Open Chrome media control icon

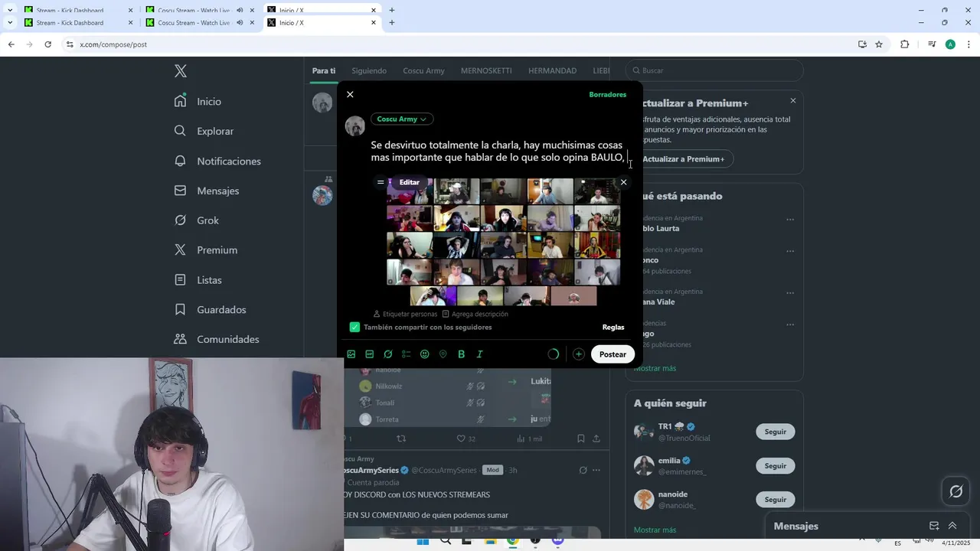[x=932, y=44]
